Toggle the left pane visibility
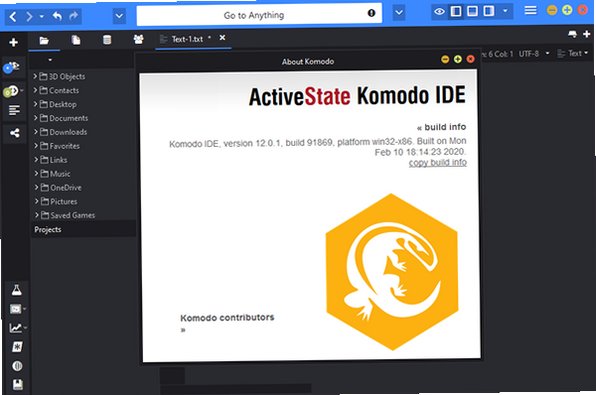This screenshot has height=395, width=596. click(456, 11)
